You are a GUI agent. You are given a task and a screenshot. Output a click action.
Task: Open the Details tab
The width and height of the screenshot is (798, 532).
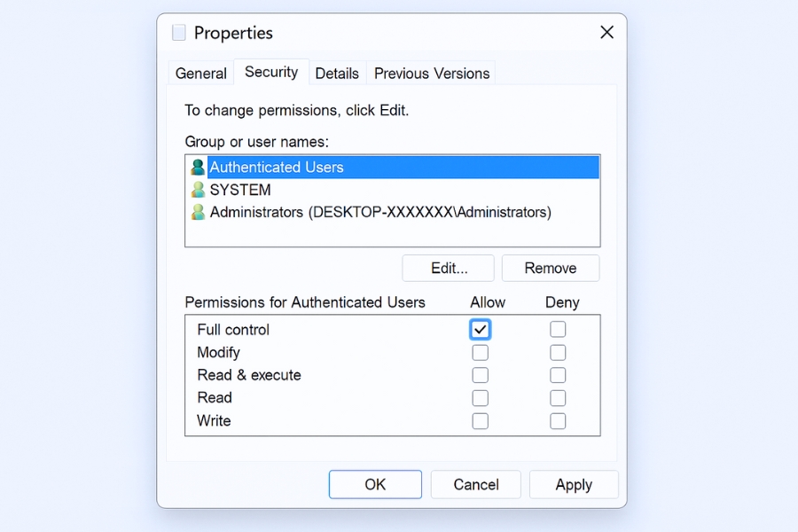coord(337,74)
